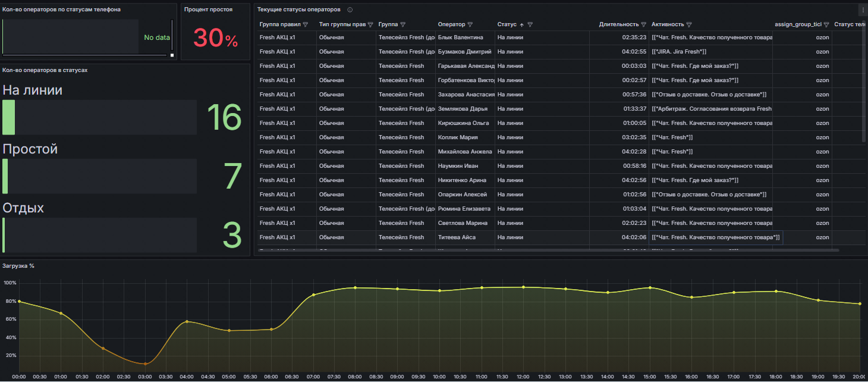Click the 12:00 label on time axis

coord(523,377)
